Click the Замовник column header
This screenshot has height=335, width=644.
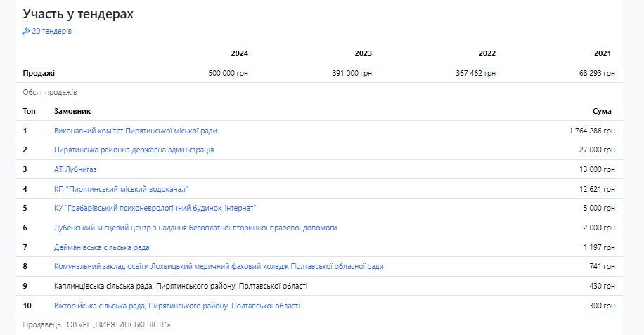pyautogui.click(x=72, y=111)
